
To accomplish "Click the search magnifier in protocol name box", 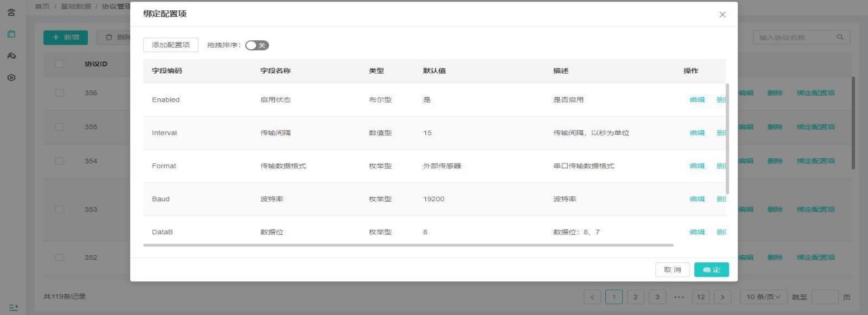I will (840, 38).
